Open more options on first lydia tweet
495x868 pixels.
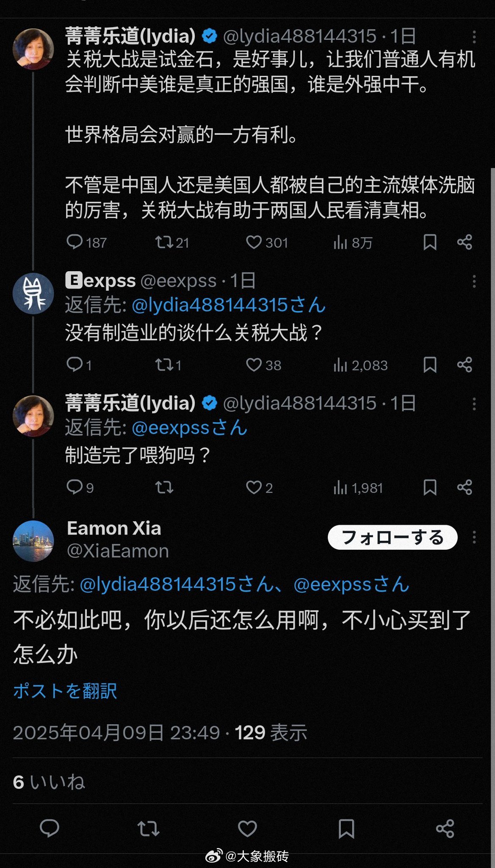(x=474, y=37)
